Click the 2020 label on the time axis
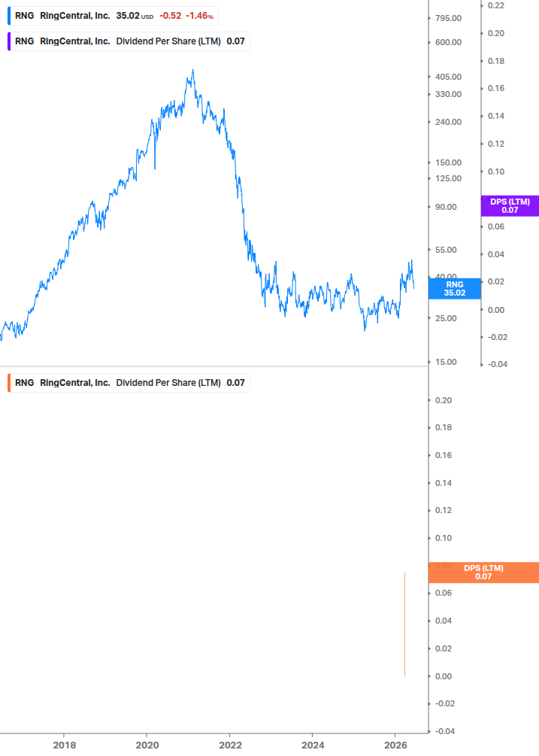Image resolution: width=539 pixels, height=756 pixels. click(147, 745)
